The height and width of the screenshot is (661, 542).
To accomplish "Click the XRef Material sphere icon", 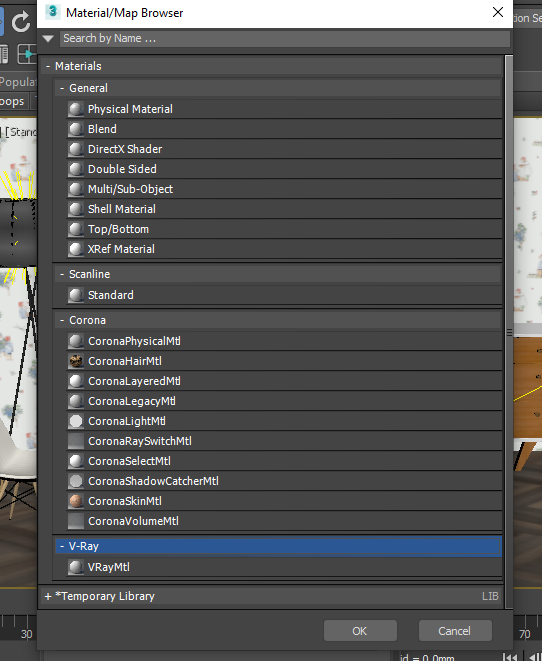I will (x=76, y=249).
